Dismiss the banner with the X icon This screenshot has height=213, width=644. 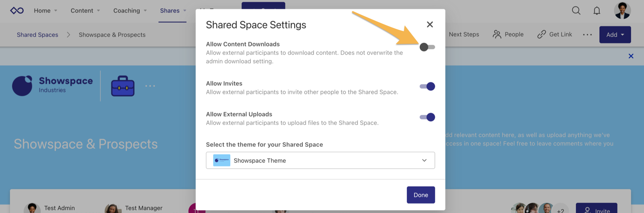pyautogui.click(x=631, y=56)
